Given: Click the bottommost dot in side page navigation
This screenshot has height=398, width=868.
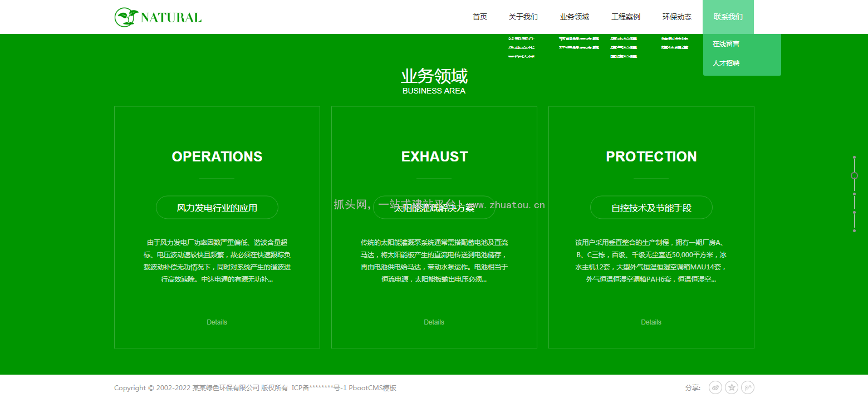Looking at the screenshot, I should [x=854, y=230].
